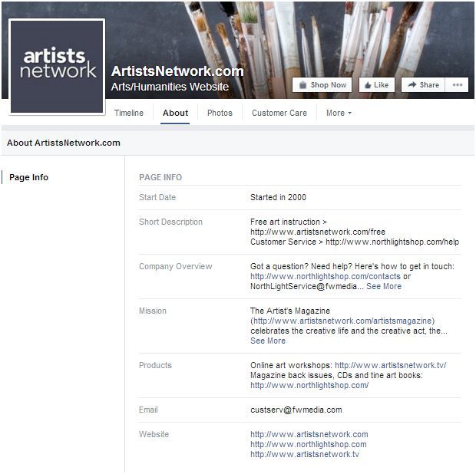Open the artistsnetwork.tv link under Products

(x=390, y=365)
